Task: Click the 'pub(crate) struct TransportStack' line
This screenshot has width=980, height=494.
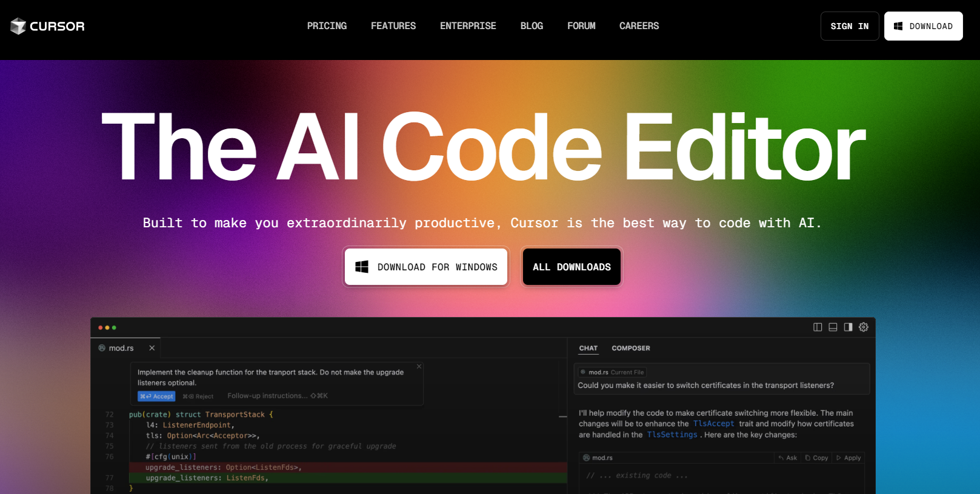Action: coord(201,415)
